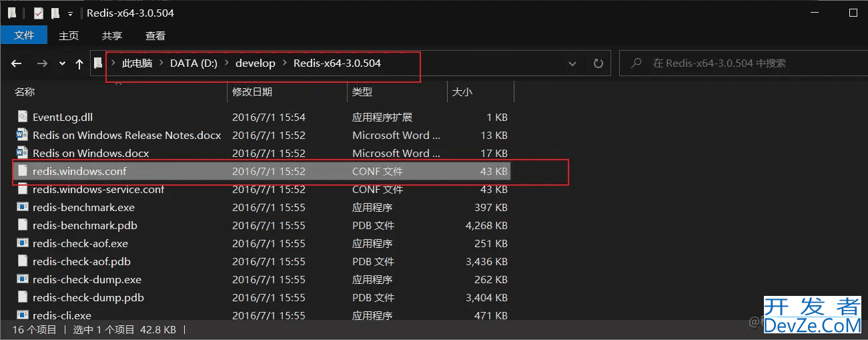Switch to the 共享 ribbon tab
Image resolution: width=868 pixels, height=340 pixels.
(112, 35)
